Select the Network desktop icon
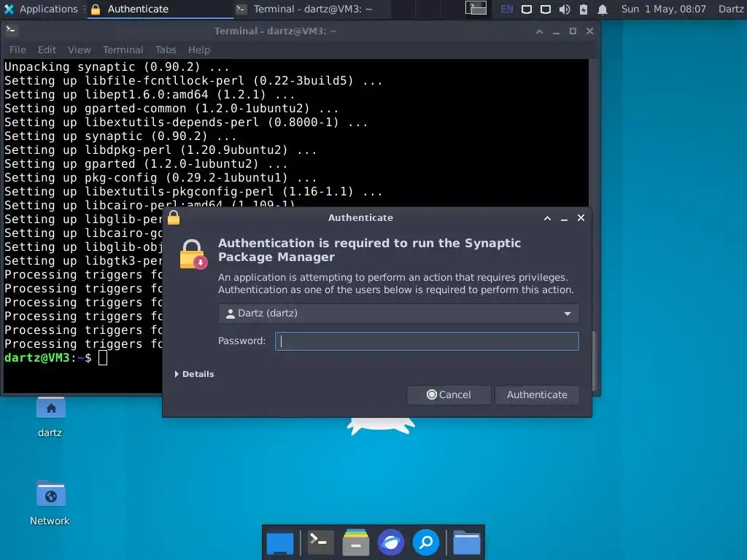 coord(50,503)
